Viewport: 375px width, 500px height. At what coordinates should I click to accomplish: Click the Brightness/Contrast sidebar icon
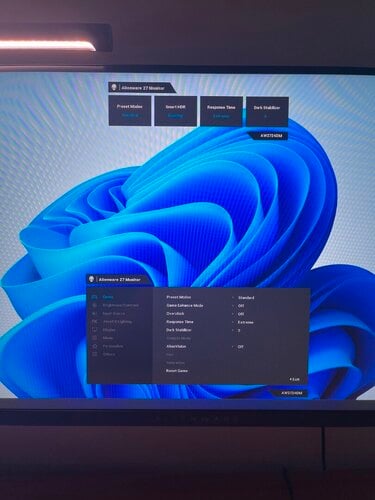tap(95, 305)
